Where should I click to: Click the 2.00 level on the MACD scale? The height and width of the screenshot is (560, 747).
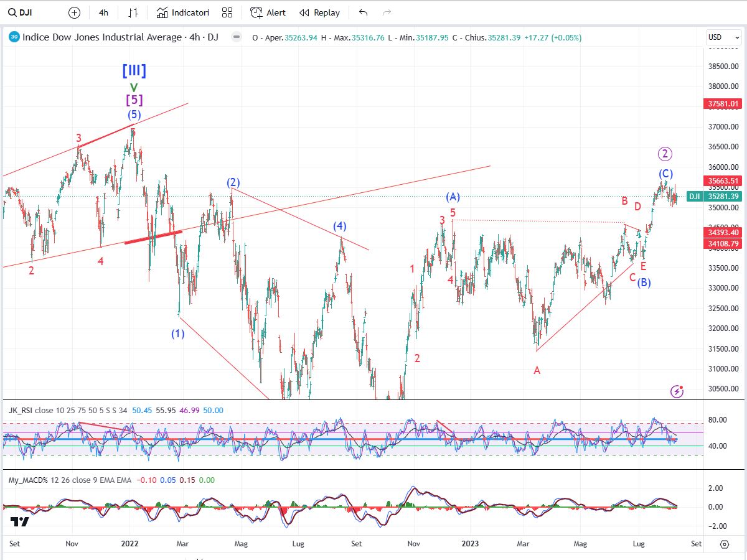pos(715,488)
